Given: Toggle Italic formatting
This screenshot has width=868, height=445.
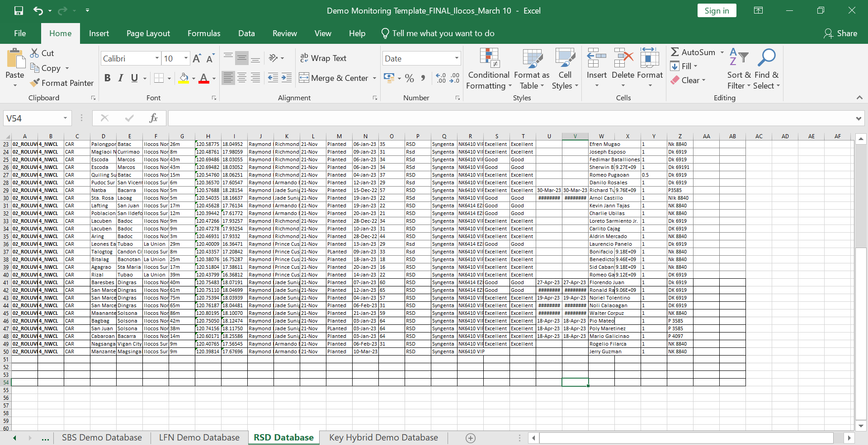Looking at the screenshot, I should pos(121,78).
